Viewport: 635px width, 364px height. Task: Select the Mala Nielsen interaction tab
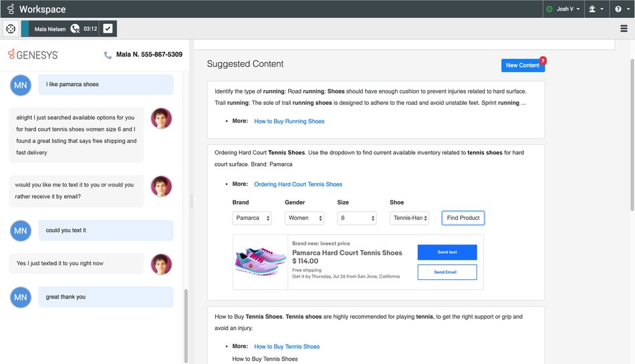point(50,29)
